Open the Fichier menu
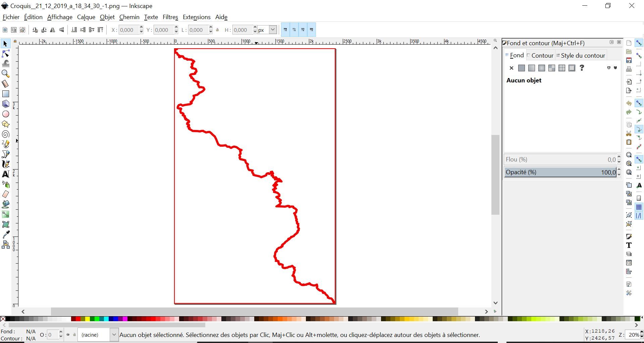 tap(11, 17)
